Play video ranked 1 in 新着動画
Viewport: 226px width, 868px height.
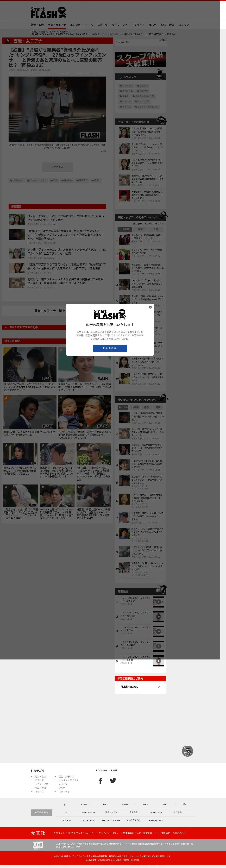[x=158, y=602]
